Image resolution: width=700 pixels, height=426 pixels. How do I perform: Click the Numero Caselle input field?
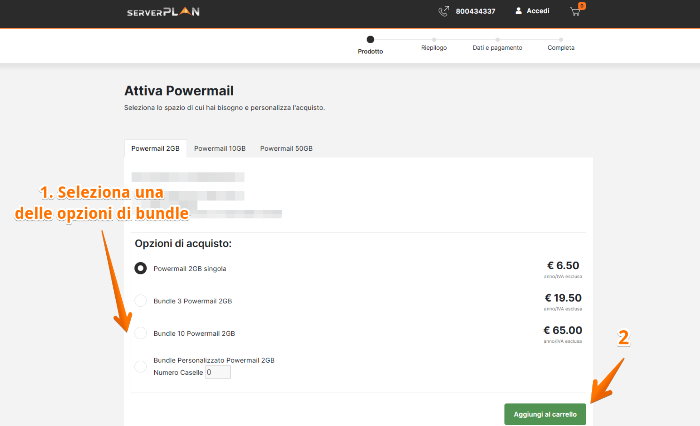pyautogui.click(x=217, y=372)
